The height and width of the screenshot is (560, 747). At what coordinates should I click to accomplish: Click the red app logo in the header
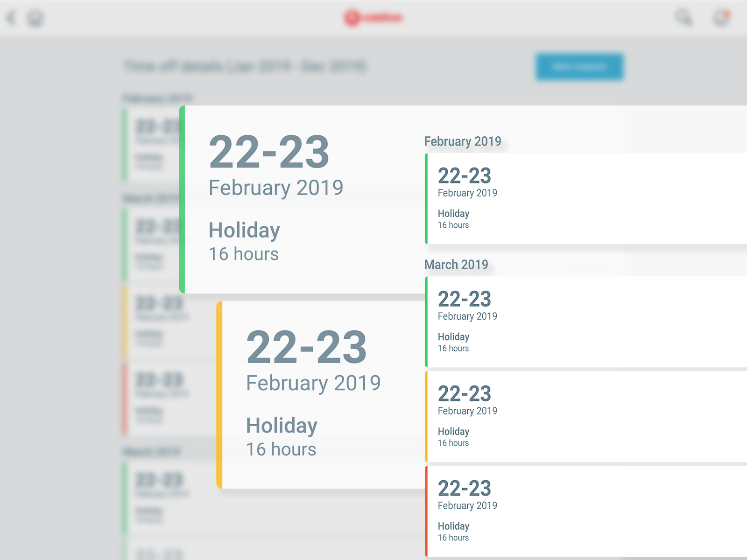click(373, 18)
